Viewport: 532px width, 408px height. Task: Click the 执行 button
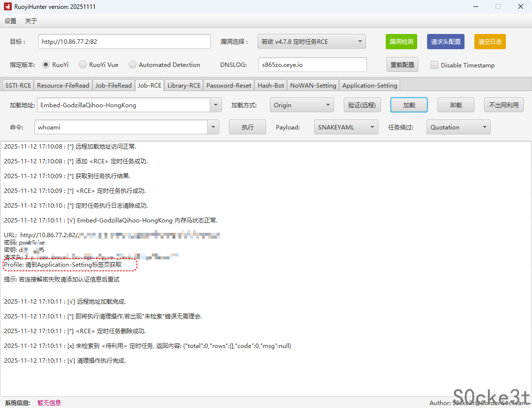(247, 127)
